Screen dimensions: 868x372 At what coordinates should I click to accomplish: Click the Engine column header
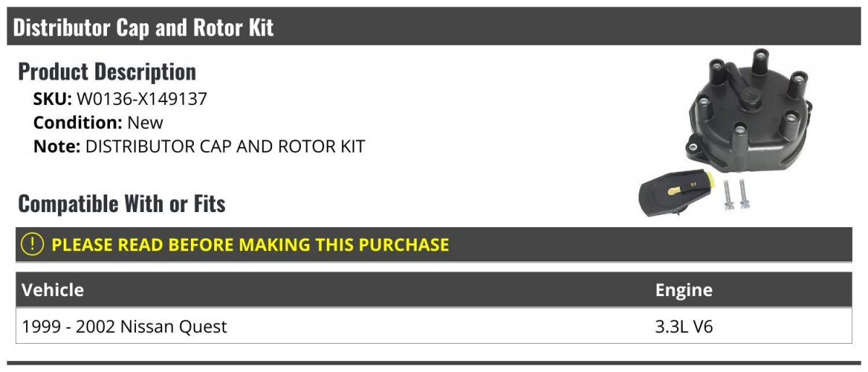(x=684, y=290)
